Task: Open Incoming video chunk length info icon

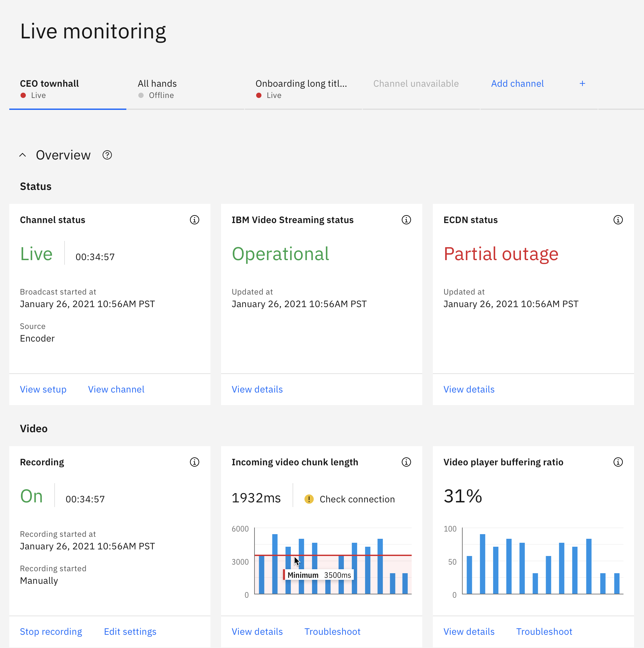Action: tap(406, 462)
